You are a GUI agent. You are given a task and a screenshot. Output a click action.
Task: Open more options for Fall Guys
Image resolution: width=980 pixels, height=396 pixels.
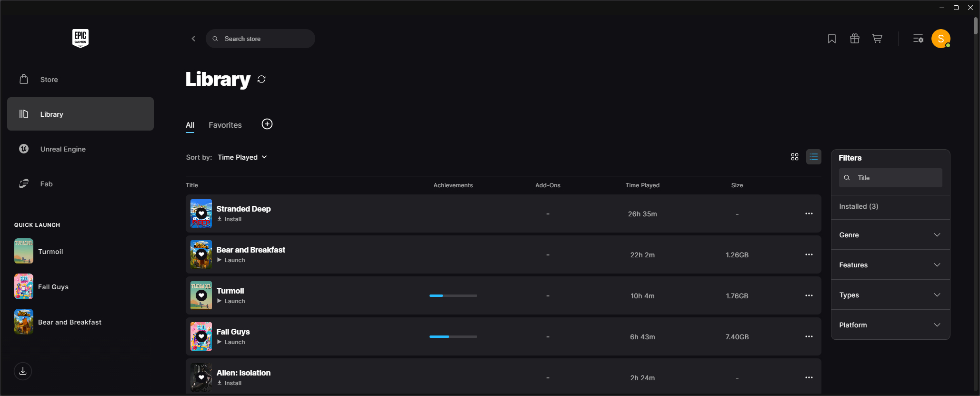coord(809,336)
